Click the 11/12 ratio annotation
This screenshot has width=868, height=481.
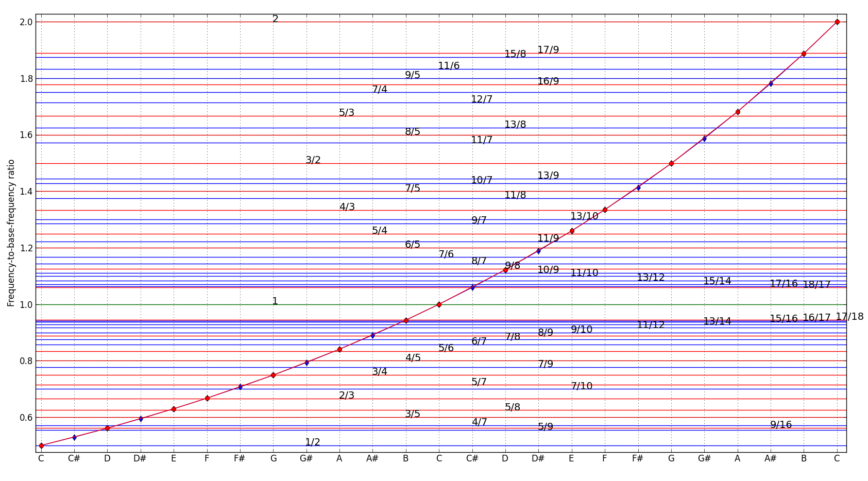click(651, 325)
